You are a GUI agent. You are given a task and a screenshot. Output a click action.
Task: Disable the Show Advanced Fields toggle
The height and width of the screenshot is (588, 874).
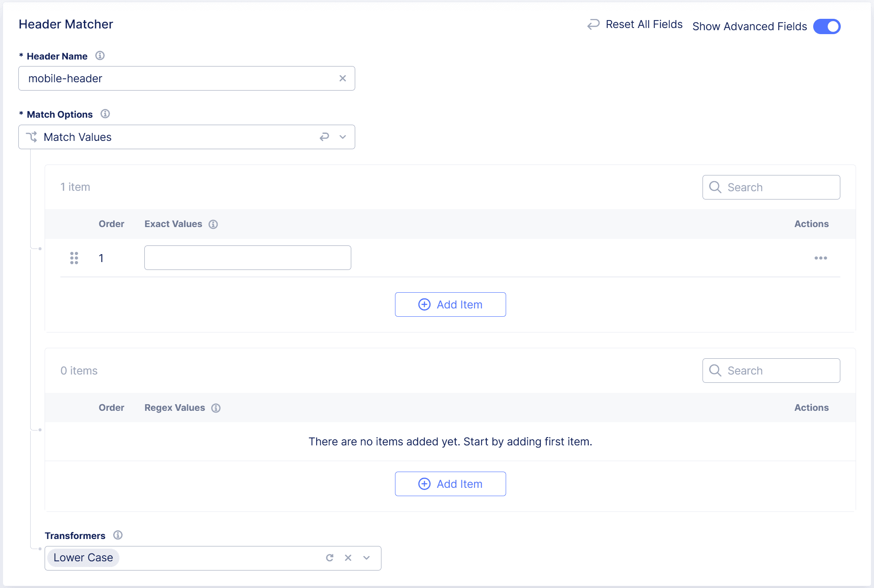pos(826,26)
